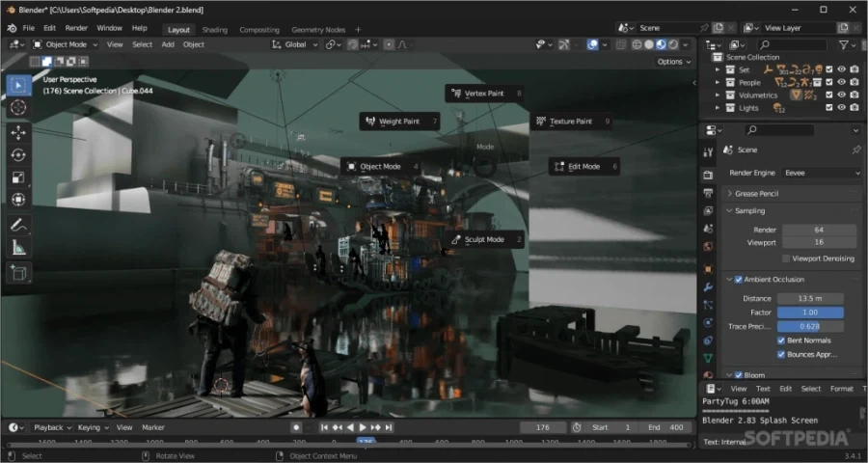Pick the Scale tool
Image resolution: width=868 pixels, height=463 pixels.
(x=18, y=177)
